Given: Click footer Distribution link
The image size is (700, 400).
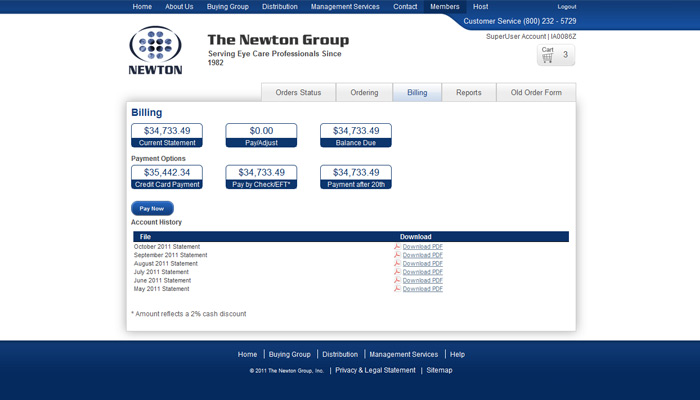Looking at the screenshot, I should pos(340,354).
